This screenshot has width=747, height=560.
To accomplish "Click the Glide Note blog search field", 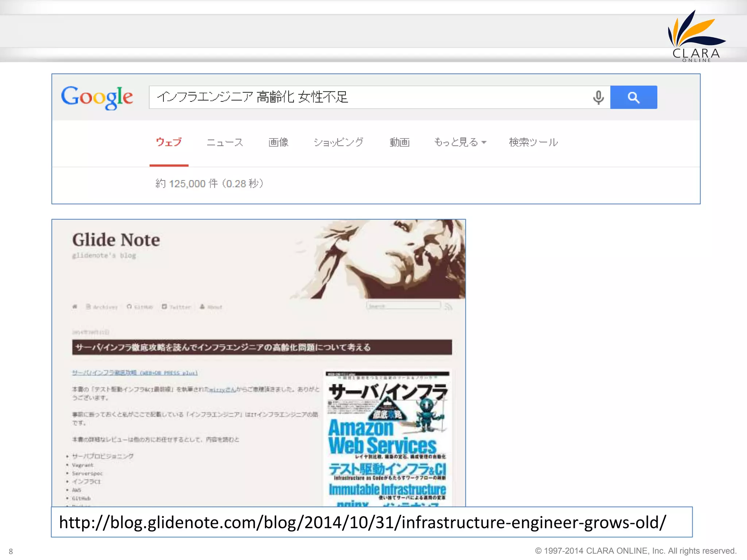I will coord(404,306).
